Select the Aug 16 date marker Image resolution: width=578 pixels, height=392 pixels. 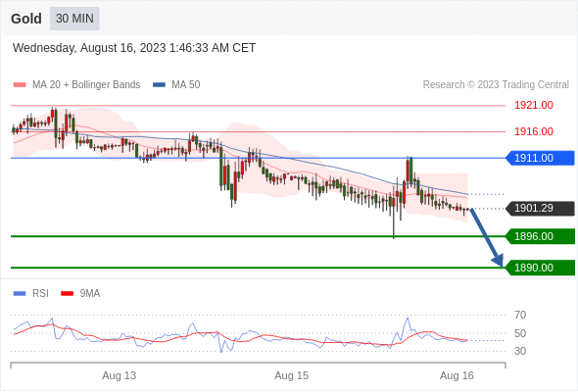[x=457, y=375]
